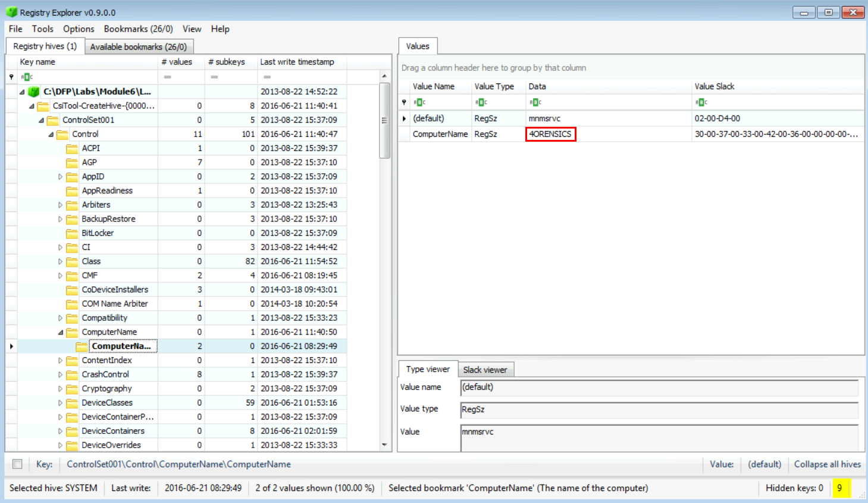Click the equals filter icon under # subkeys
The height and width of the screenshot is (503, 868).
[214, 77]
